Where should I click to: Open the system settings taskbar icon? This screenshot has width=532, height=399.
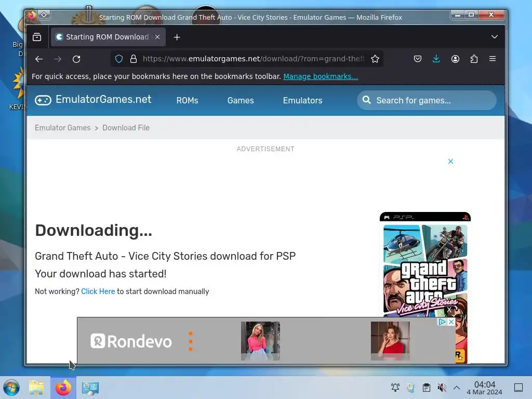(90, 388)
